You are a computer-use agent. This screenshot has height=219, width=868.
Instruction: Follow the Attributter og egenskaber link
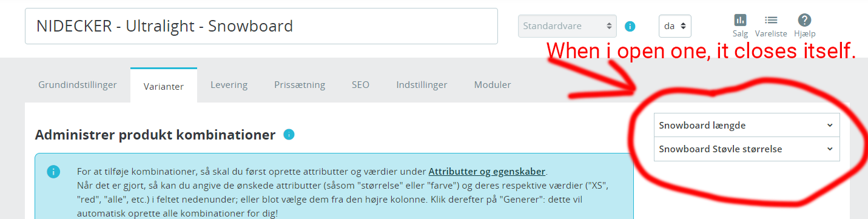pos(488,171)
